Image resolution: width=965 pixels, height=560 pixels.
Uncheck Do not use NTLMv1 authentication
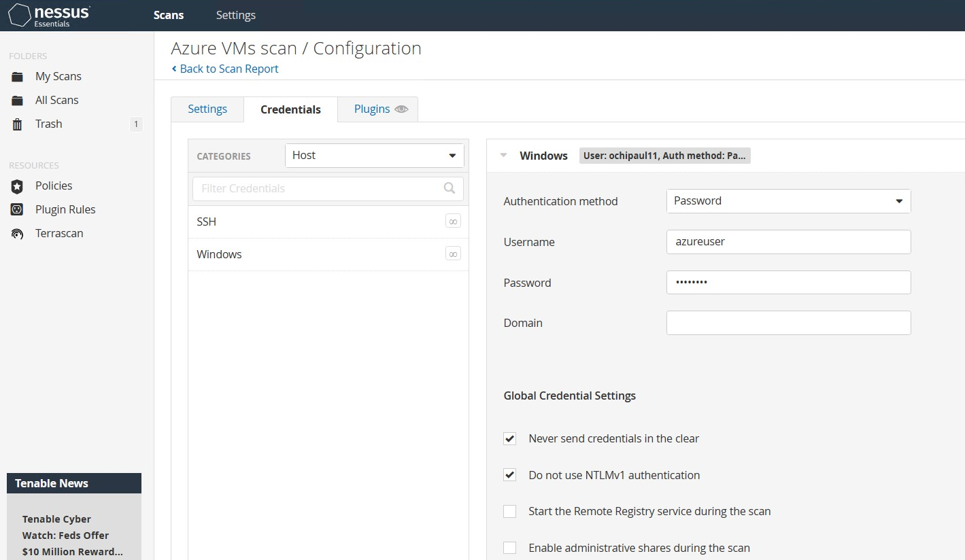(509, 475)
